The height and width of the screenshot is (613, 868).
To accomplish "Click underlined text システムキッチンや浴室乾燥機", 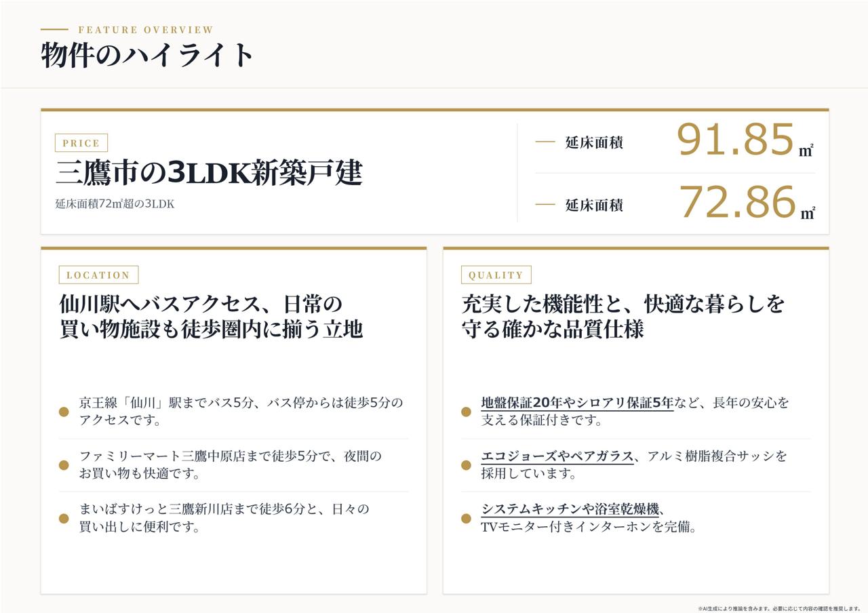I will (x=570, y=509).
